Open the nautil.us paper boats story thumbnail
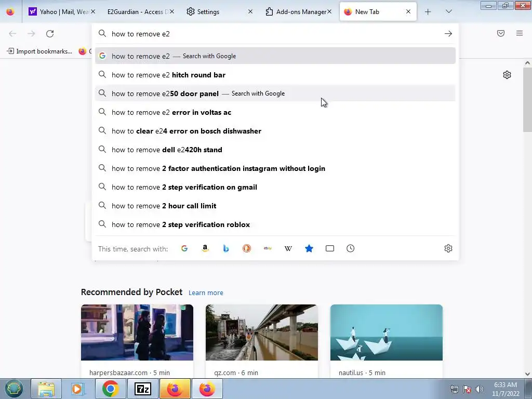Image resolution: width=532 pixels, height=399 pixels. pos(387,332)
